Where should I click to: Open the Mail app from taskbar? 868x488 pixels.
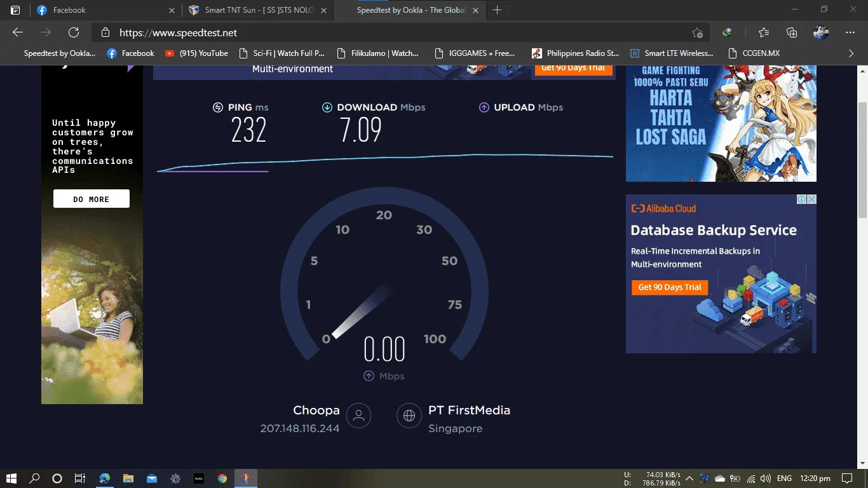click(x=152, y=478)
